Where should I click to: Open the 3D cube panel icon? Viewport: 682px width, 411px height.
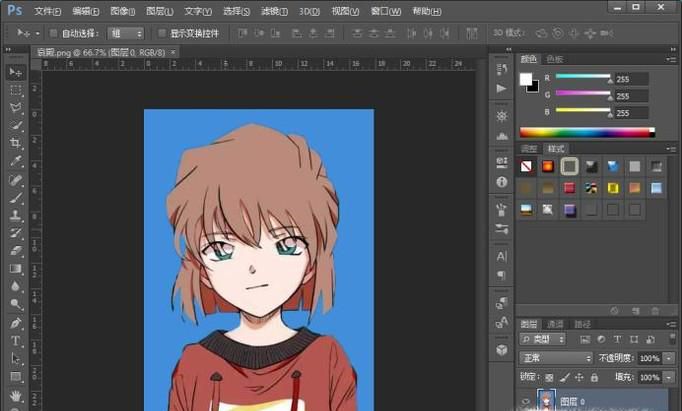(501, 350)
